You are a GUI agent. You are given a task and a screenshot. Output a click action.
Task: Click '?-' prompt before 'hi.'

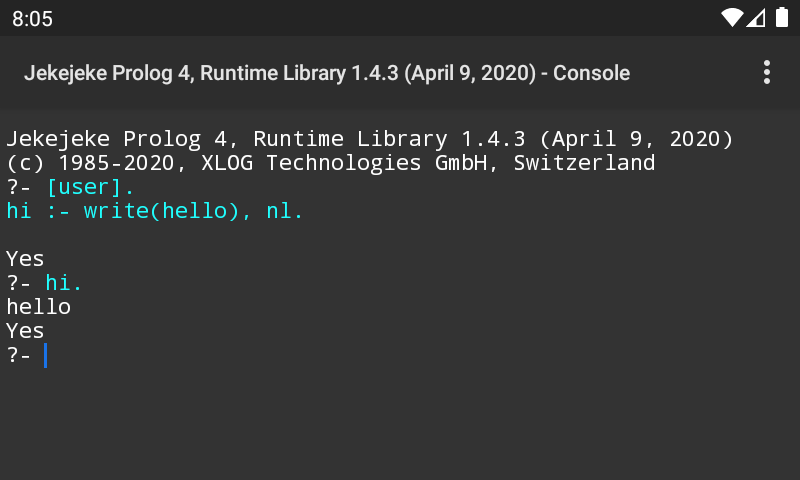pos(19,283)
